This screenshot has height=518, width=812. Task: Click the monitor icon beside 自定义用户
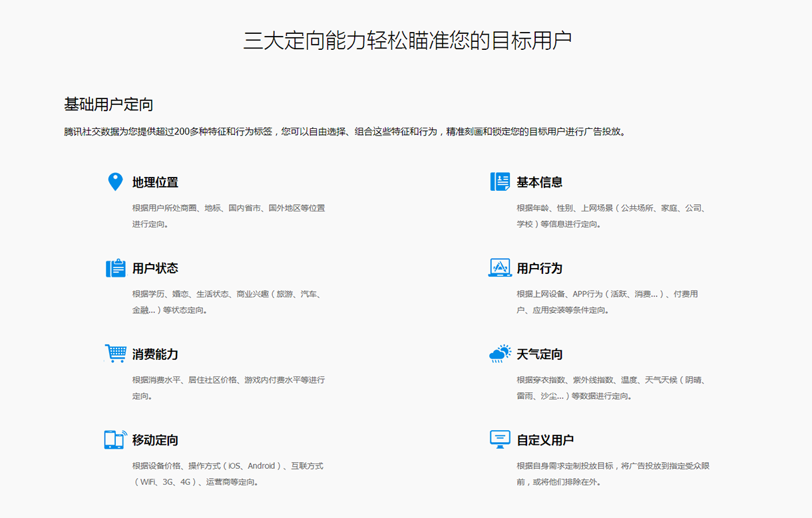click(500, 439)
